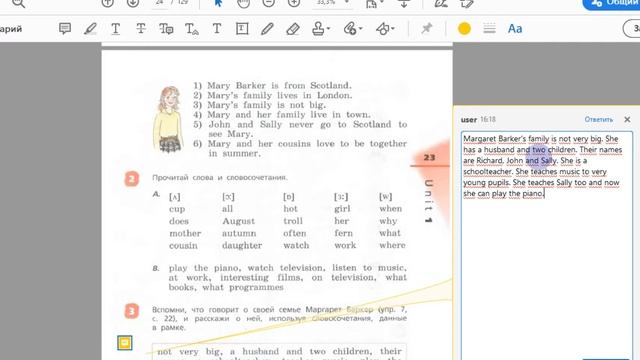Viewport: 640px width, 360px height.
Task: Select the Replace text tool
Action: pos(166,29)
